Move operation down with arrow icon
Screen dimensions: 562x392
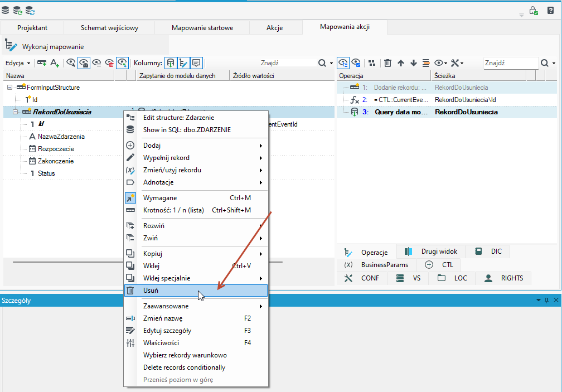pyautogui.click(x=414, y=63)
